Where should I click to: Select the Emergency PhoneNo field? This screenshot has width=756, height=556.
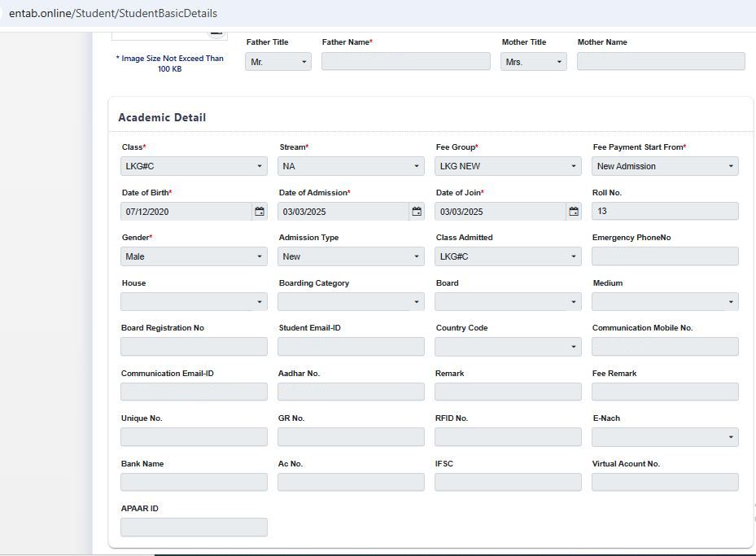pos(665,256)
